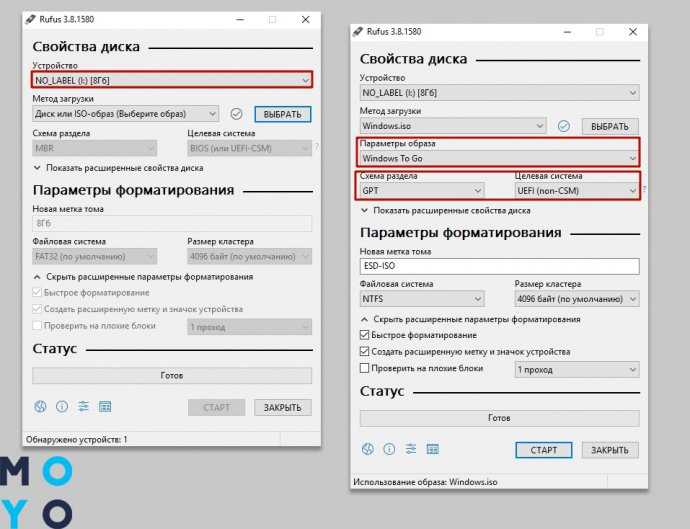Click checksum checkmark icon beside Windows.iso
Screen dimensions: 690x529
click(564, 126)
